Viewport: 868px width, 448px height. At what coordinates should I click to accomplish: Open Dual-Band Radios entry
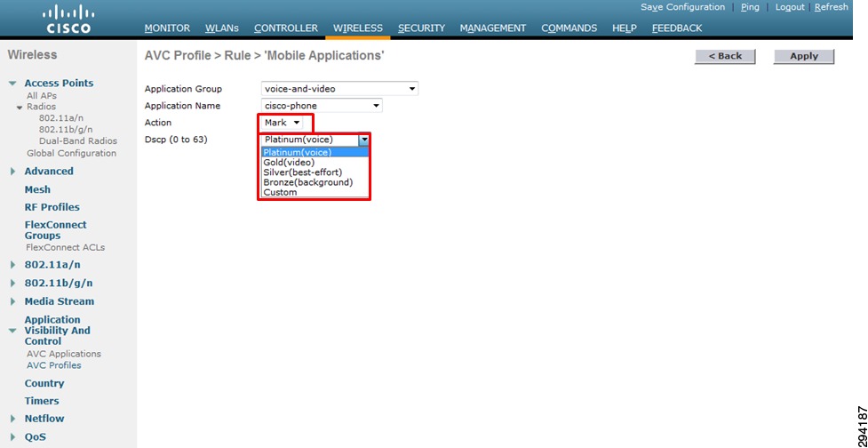click(x=78, y=141)
